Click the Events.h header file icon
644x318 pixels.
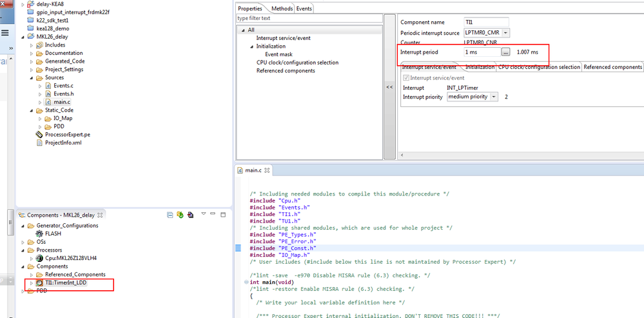(x=48, y=94)
